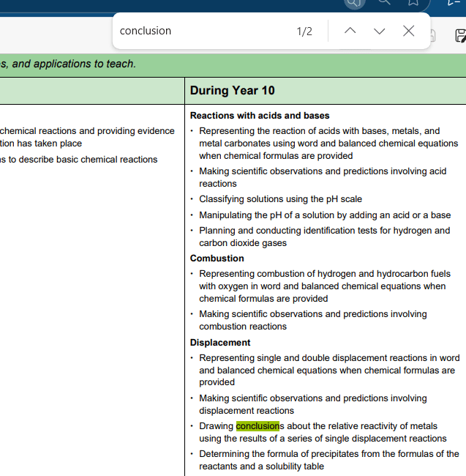Click the highlighted word "conclusion" in document
The image size is (466, 476).
tap(258, 426)
